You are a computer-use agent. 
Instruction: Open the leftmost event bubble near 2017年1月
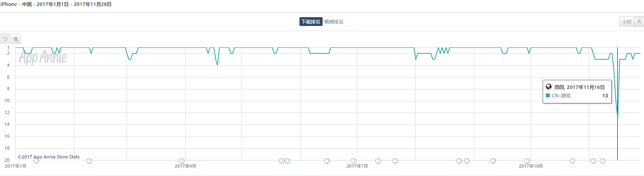coord(36,161)
